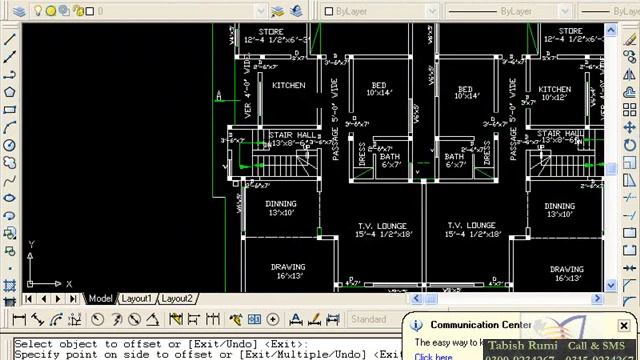640x360 pixels.
Task: Select the Ellipse Arc tool
Action: [9, 216]
